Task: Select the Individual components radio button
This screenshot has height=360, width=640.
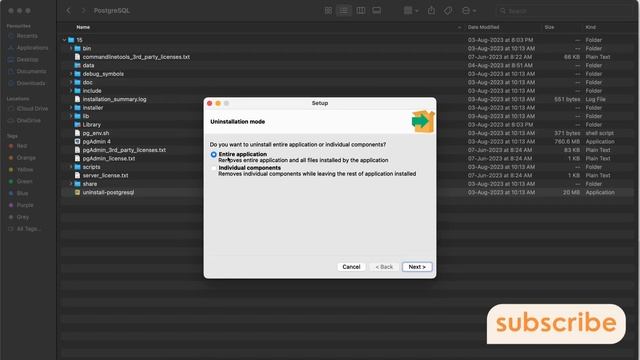Action: click(213, 168)
